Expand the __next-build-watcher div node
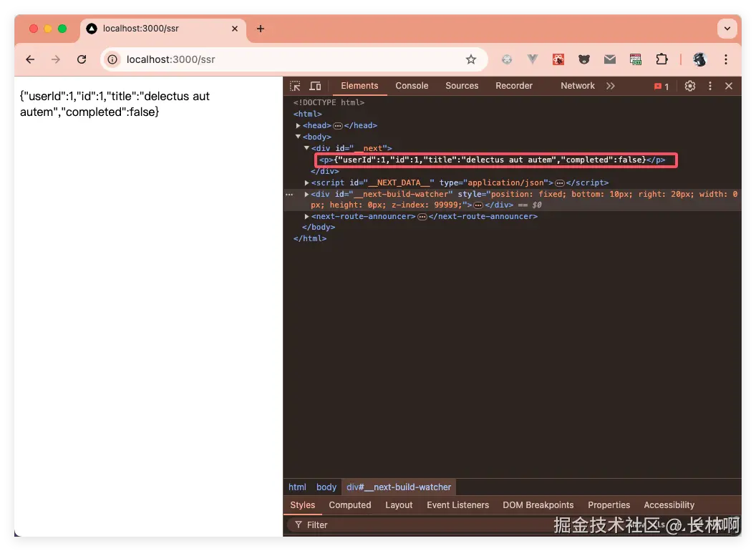This screenshot has height=551, width=756. (306, 194)
